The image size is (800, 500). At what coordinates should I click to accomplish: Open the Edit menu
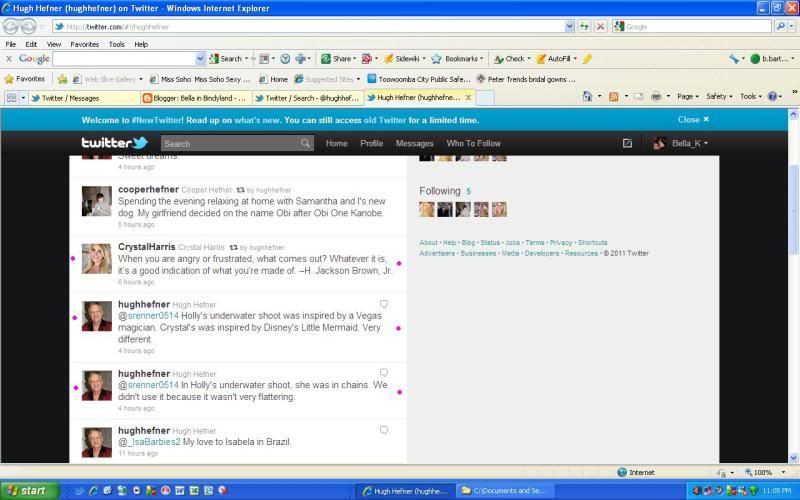pyautogui.click(x=31, y=44)
